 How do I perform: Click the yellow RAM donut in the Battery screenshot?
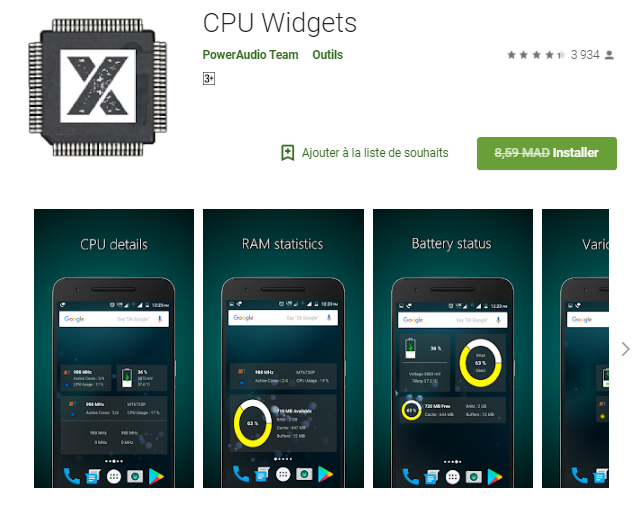click(x=480, y=362)
